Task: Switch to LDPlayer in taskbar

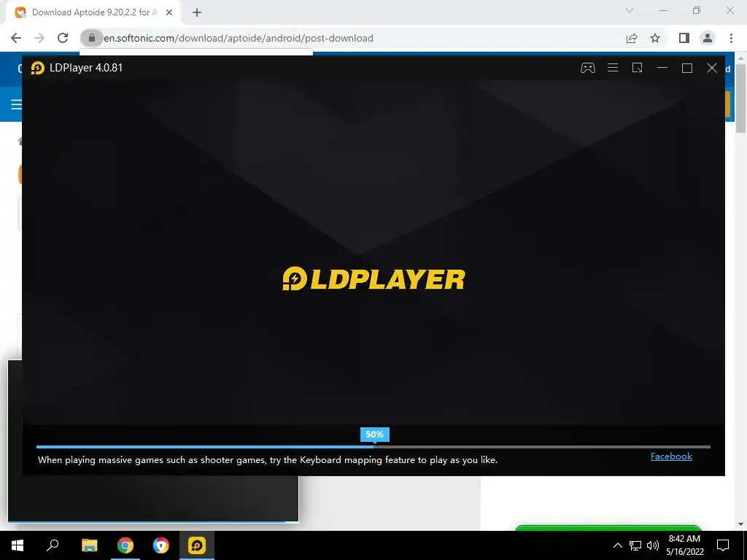Action: tap(197, 545)
